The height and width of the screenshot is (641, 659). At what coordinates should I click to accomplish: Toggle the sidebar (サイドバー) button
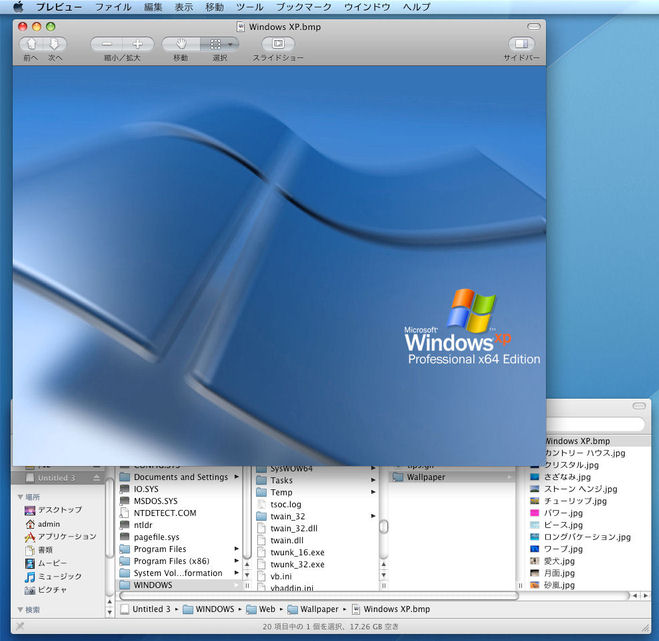[x=521, y=44]
